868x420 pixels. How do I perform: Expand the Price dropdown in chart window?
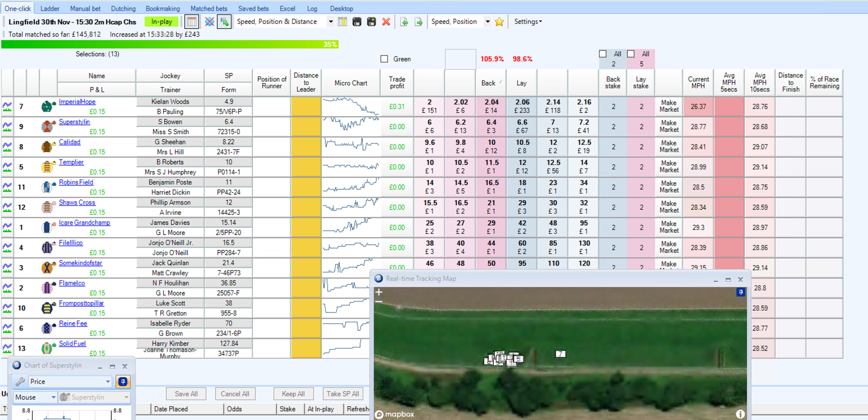[108, 381]
